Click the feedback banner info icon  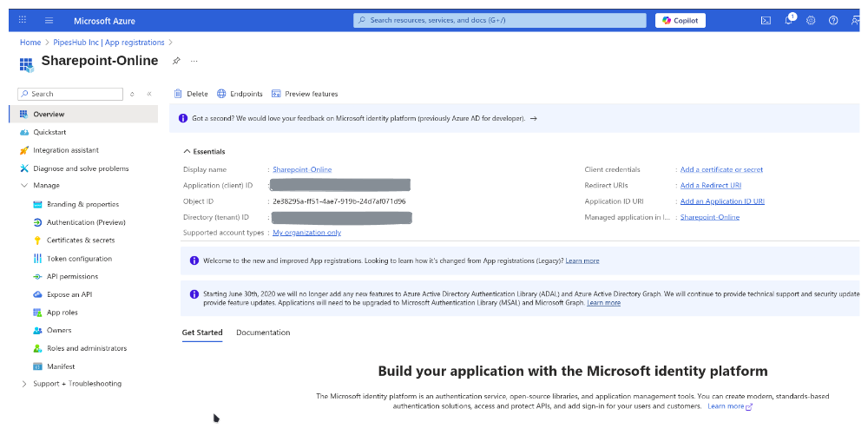pos(183,118)
